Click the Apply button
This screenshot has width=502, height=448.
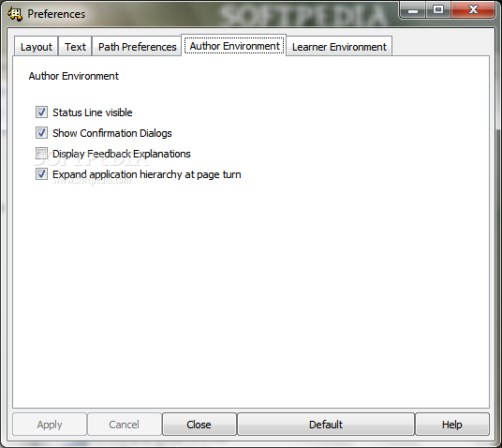50,425
